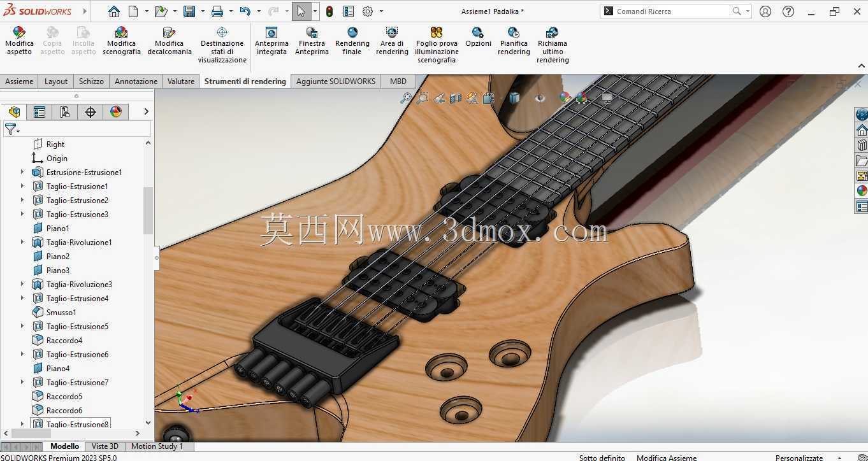
Task: Open the Save dropdown arrow
Action: (x=201, y=11)
